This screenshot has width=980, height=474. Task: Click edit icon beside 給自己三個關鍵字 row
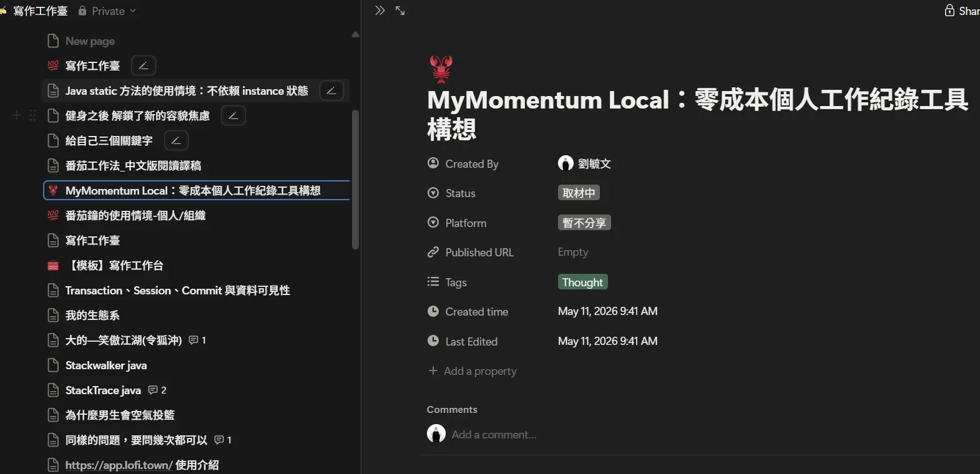tap(176, 140)
